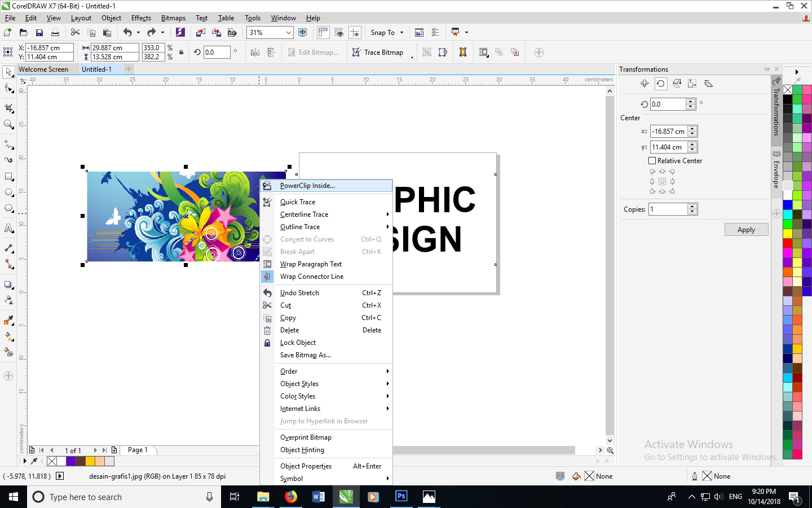Choose the Ellipse tool
The height and width of the screenshot is (508, 812).
click(8, 192)
